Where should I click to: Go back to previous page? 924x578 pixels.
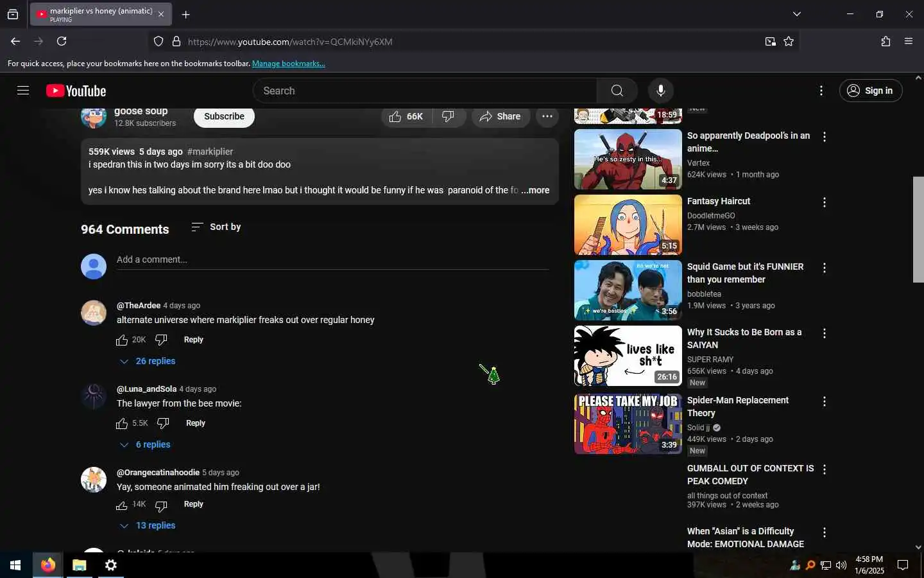15,41
